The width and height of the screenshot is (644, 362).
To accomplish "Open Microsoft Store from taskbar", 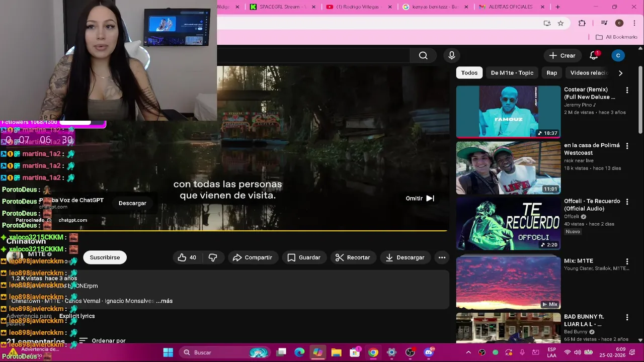I will pyautogui.click(x=355, y=352).
